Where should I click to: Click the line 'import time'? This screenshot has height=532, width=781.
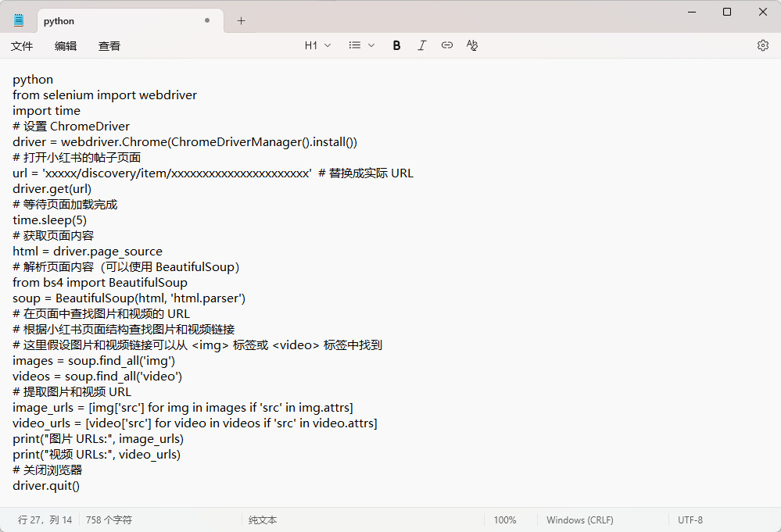pos(46,110)
